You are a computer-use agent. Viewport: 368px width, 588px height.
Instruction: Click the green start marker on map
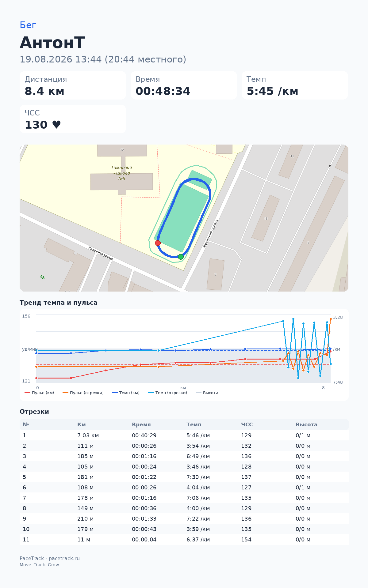coord(181,257)
